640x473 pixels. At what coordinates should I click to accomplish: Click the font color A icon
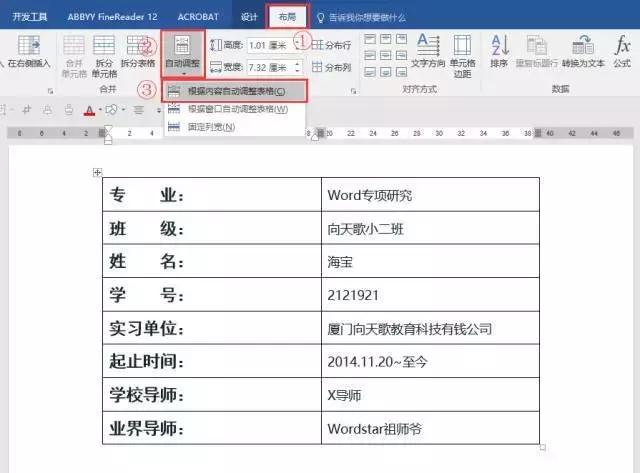point(89,110)
